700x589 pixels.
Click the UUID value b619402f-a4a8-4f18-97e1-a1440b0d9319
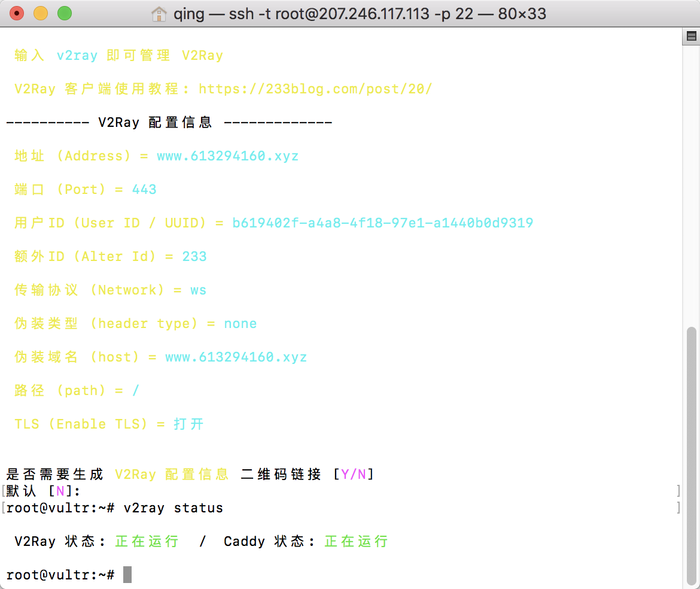click(x=382, y=223)
